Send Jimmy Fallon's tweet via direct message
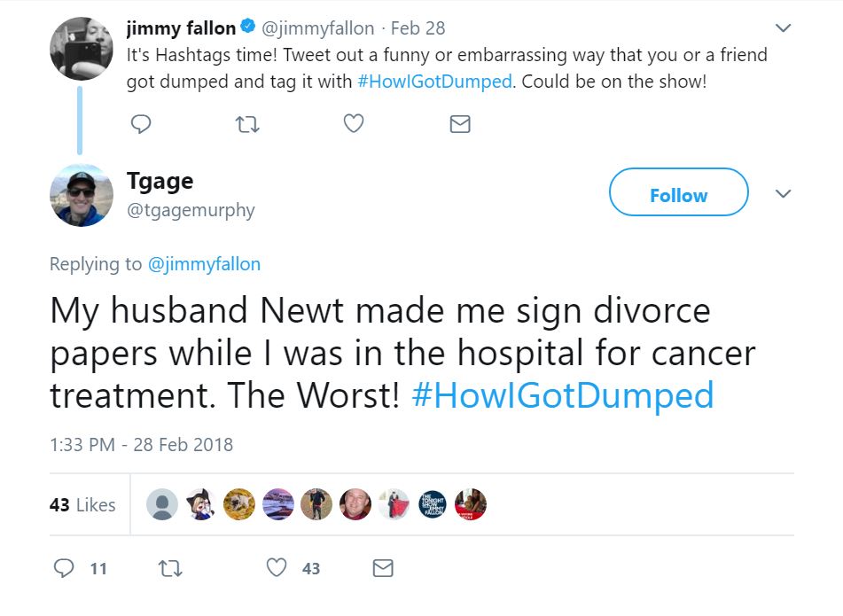Image resolution: width=843 pixels, height=616 pixels. click(x=460, y=124)
